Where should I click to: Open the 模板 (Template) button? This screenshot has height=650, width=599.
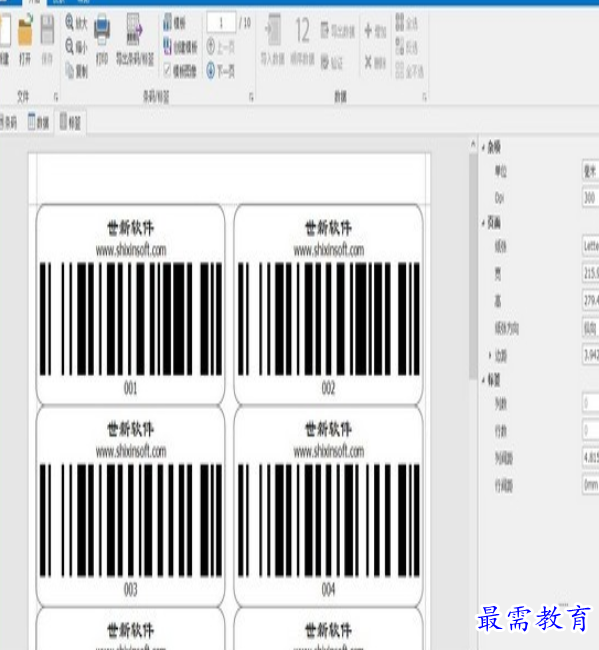pos(174,22)
